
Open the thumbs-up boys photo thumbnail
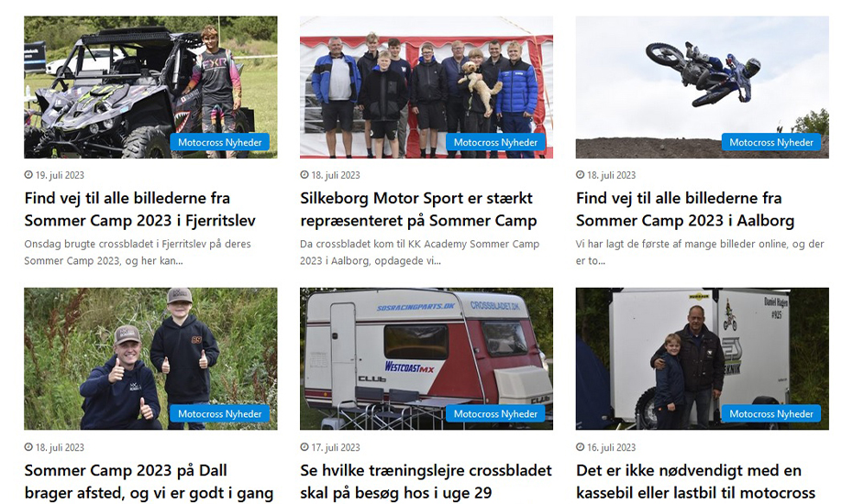[x=150, y=359]
